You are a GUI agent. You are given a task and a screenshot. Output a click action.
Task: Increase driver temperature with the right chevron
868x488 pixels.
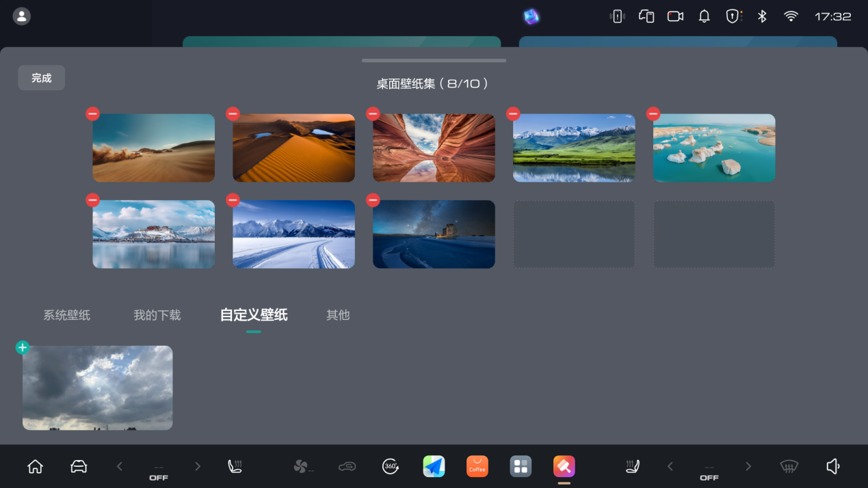198,466
